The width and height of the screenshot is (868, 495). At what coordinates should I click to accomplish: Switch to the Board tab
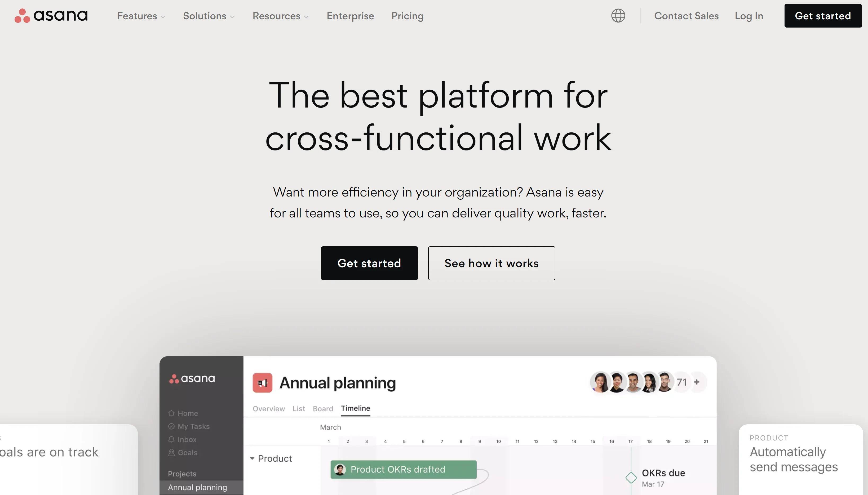click(322, 409)
